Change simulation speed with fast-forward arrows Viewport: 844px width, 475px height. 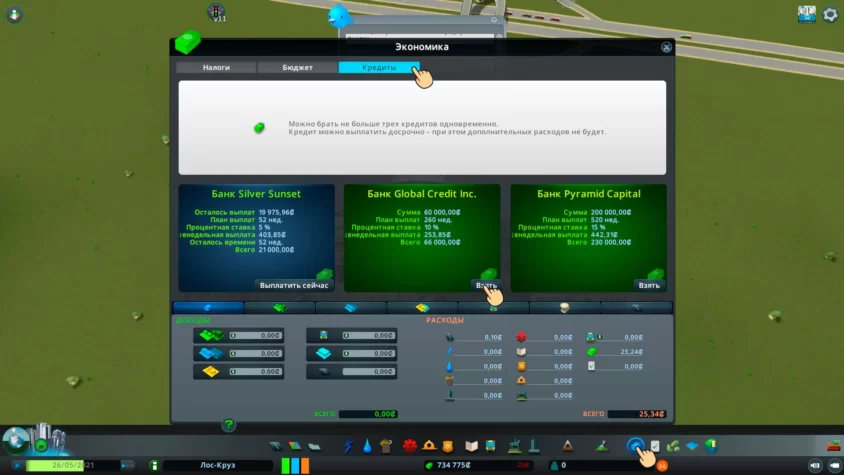coord(127,465)
